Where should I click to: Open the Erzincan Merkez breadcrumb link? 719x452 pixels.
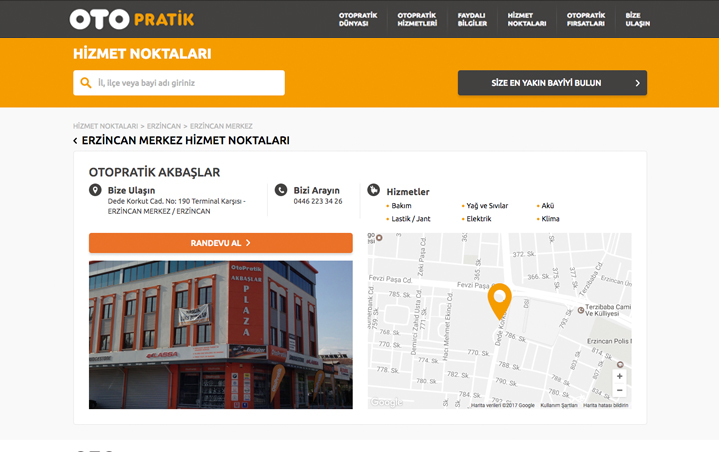[221, 126]
